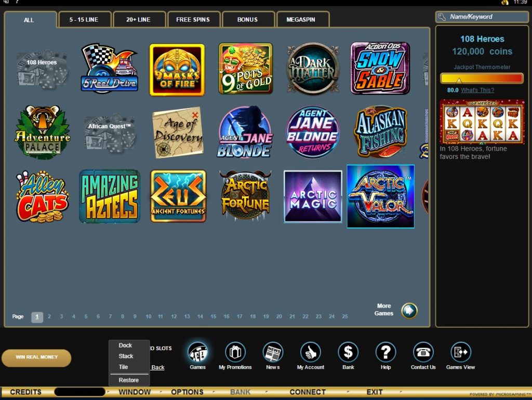Viewport: 532px width, 400px height.
Task: Click the News newspaper icon
Action: [273, 353]
